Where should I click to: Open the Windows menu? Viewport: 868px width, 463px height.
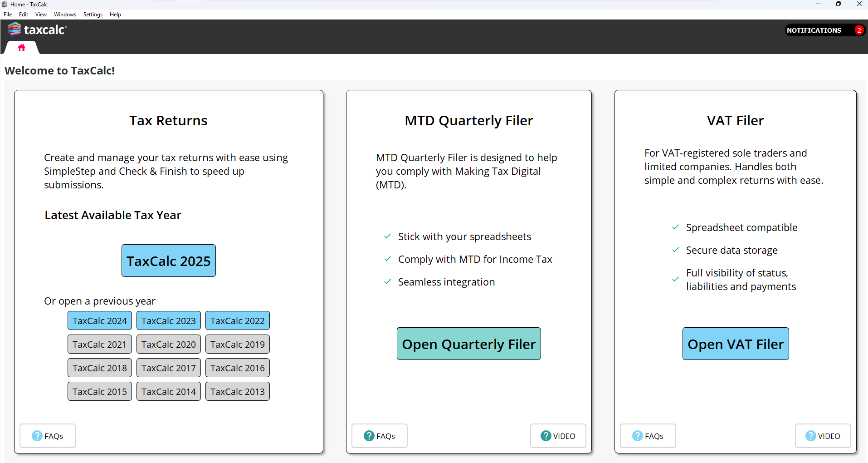click(x=65, y=15)
